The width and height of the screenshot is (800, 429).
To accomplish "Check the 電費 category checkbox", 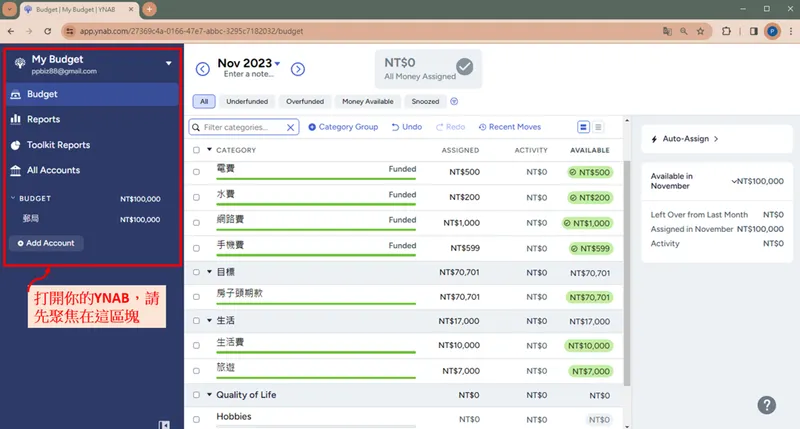I will (196, 172).
